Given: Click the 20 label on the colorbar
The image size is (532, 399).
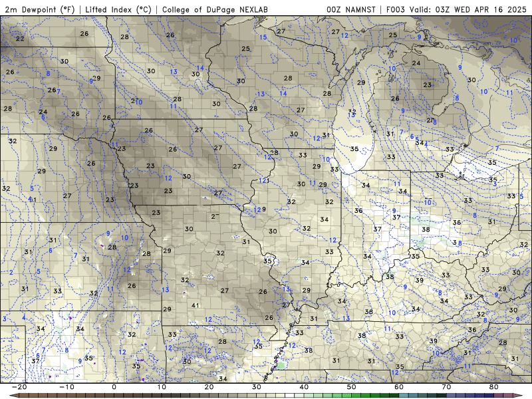Looking at the screenshot, I should tap(209, 387).
